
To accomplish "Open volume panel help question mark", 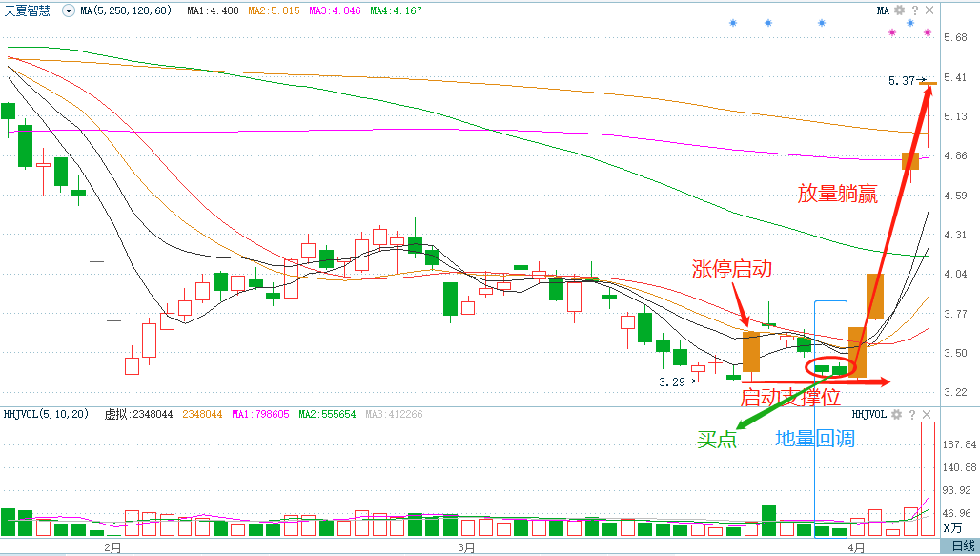I will (x=912, y=414).
